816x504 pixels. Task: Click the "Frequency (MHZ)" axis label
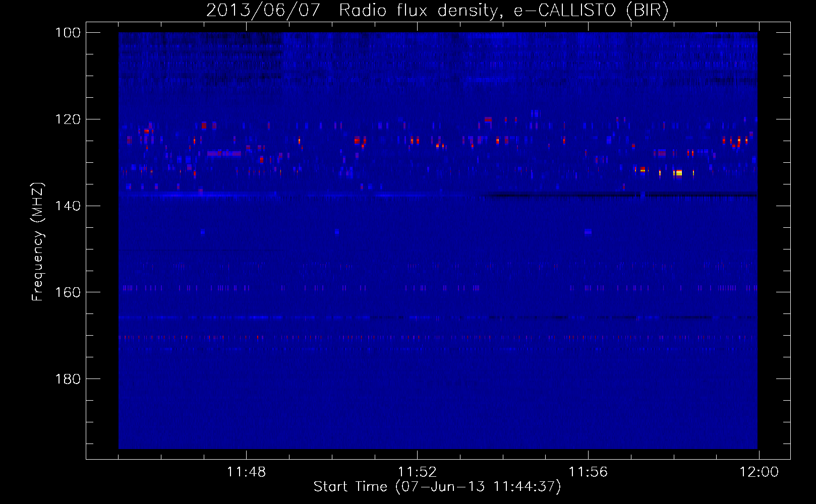(x=38, y=241)
